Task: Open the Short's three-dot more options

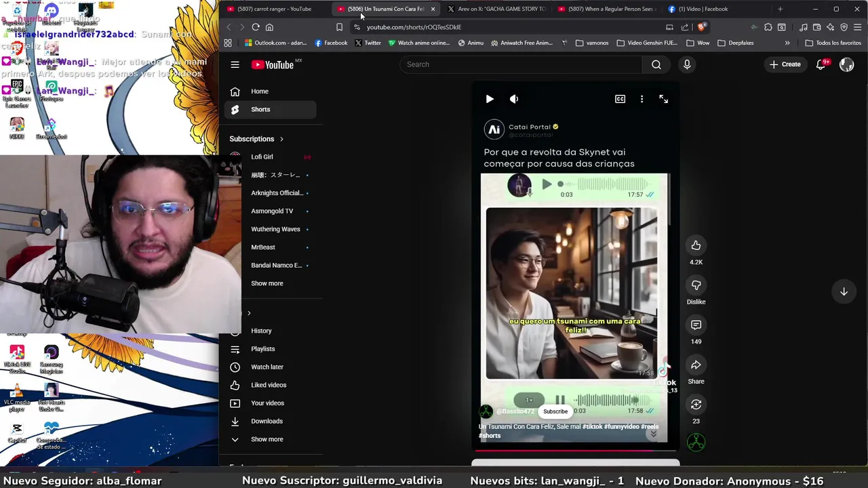Action: (x=642, y=99)
